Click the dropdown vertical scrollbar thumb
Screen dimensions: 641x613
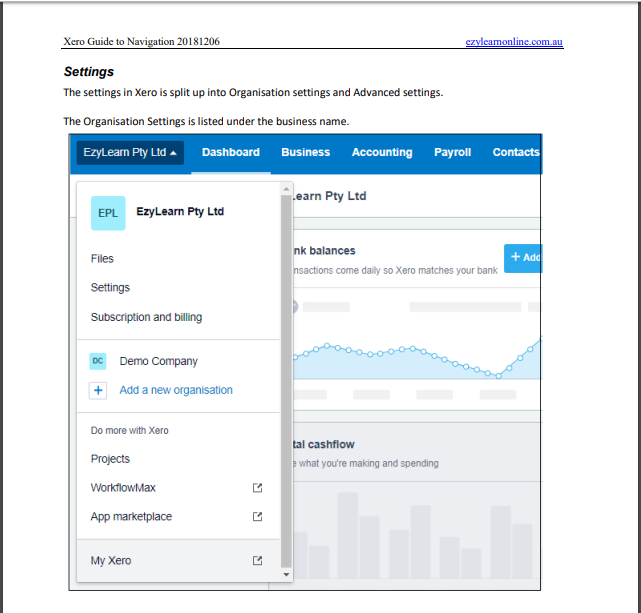(x=286, y=381)
